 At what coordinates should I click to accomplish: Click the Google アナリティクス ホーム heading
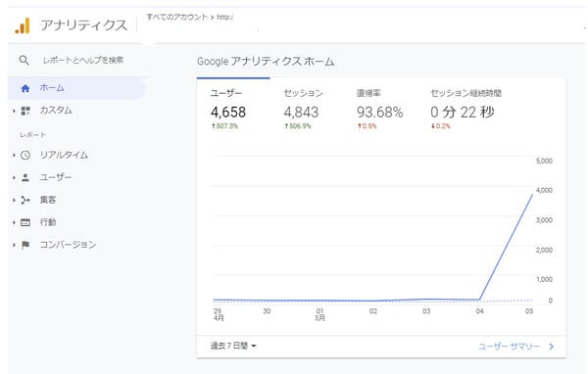pyautogui.click(x=266, y=61)
